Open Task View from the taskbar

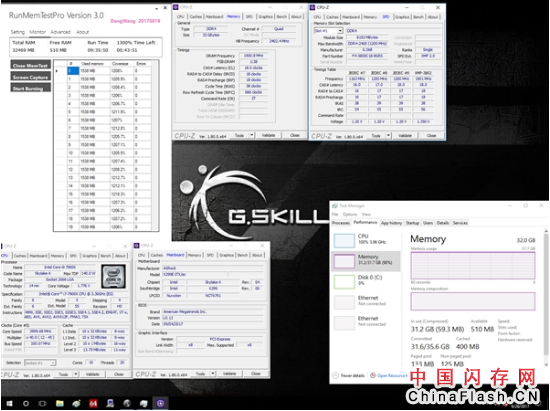[42, 404]
